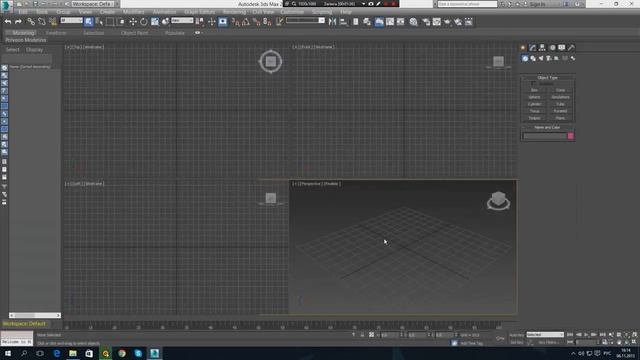640x360 pixels.
Task: Open the Rendering menu
Action: tap(234, 12)
